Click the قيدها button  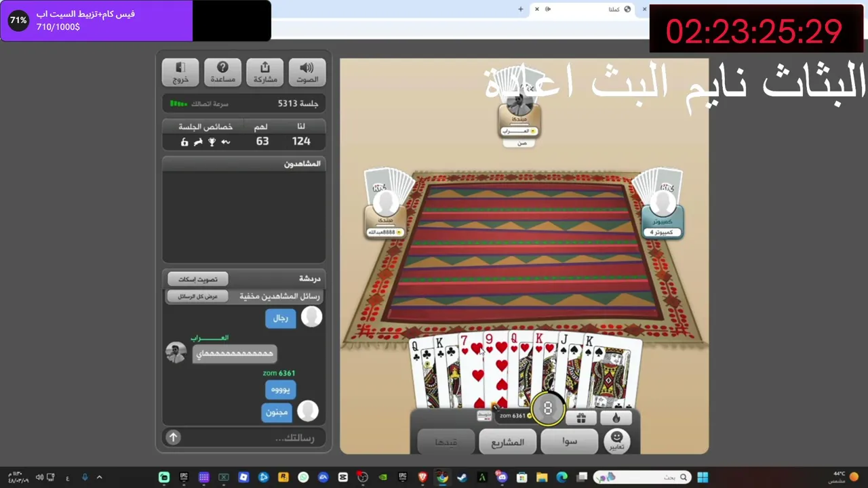click(x=446, y=443)
